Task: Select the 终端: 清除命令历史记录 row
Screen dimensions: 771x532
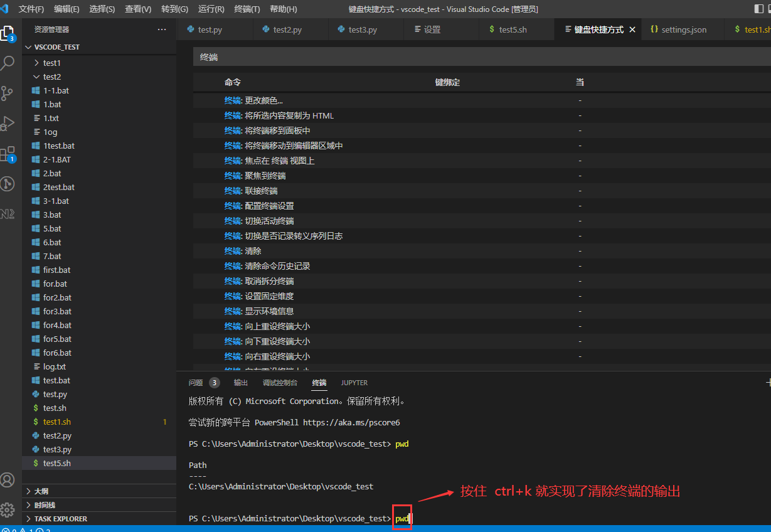Action: point(482,266)
